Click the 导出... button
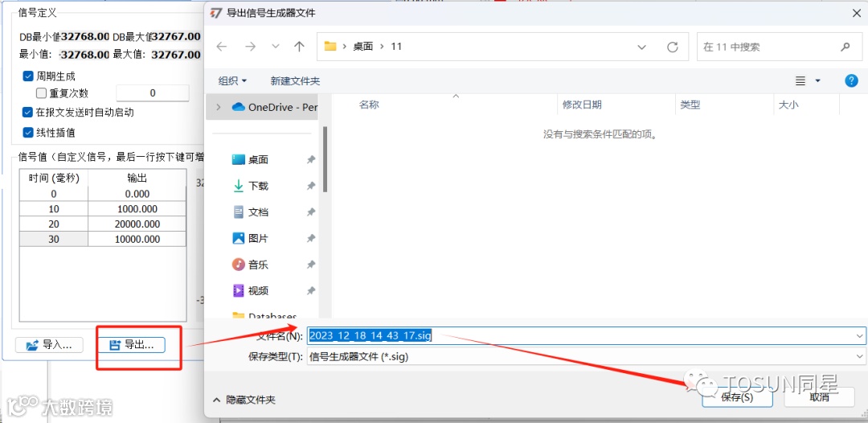 pyautogui.click(x=131, y=345)
